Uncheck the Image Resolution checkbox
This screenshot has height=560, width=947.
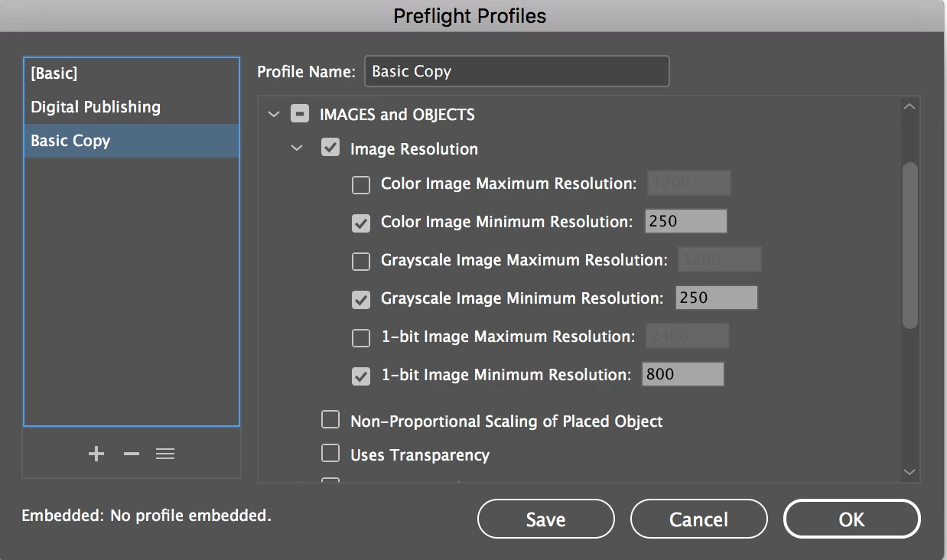click(x=330, y=148)
